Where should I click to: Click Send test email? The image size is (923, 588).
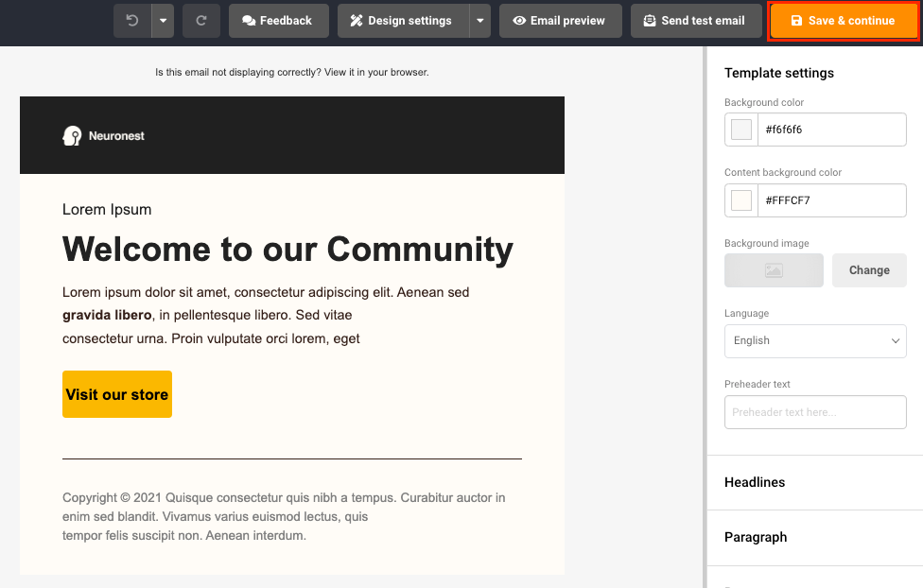(x=696, y=21)
